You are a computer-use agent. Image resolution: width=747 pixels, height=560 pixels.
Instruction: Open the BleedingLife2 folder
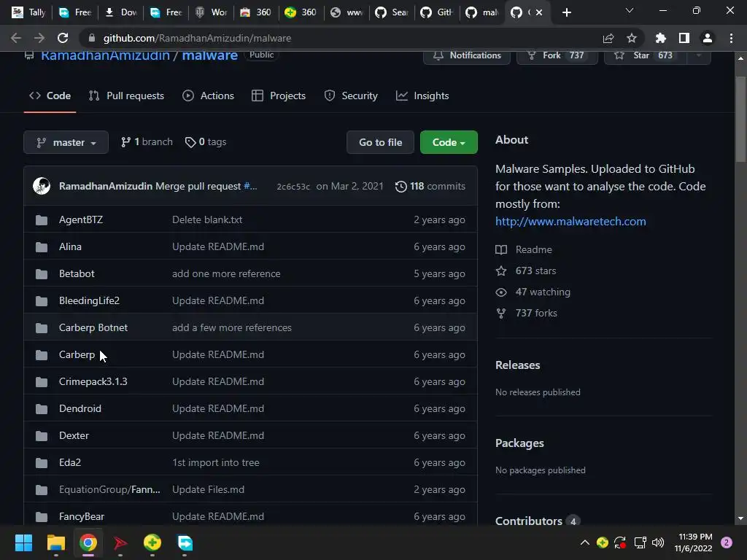pyautogui.click(x=89, y=300)
